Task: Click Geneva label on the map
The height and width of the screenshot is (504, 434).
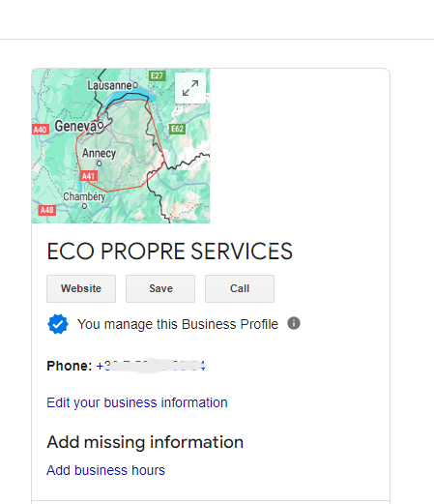Action: 75,126
